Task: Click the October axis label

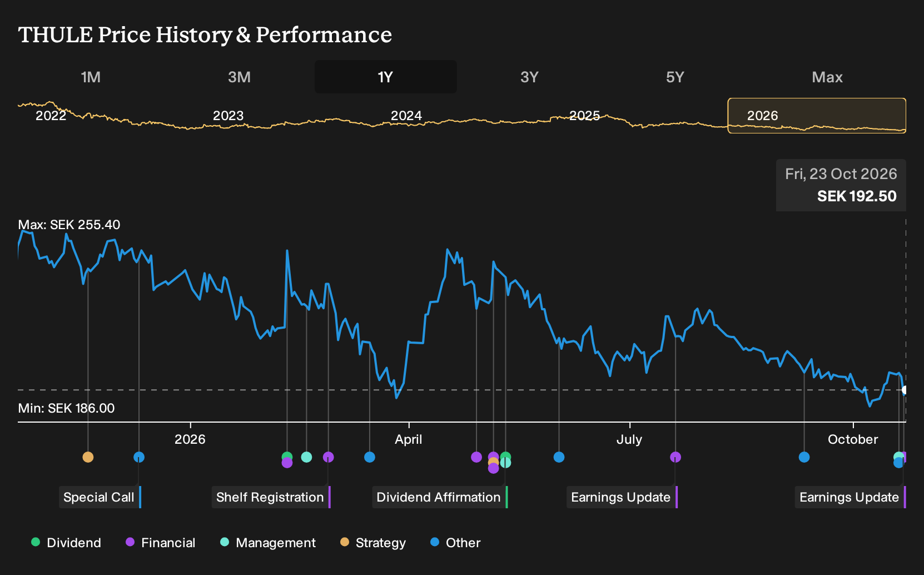Action: (x=853, y=439)
